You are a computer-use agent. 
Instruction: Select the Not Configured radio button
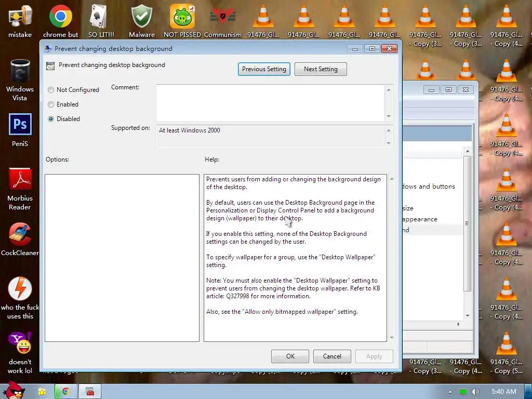pyautogui.click(x=51, y=90)
